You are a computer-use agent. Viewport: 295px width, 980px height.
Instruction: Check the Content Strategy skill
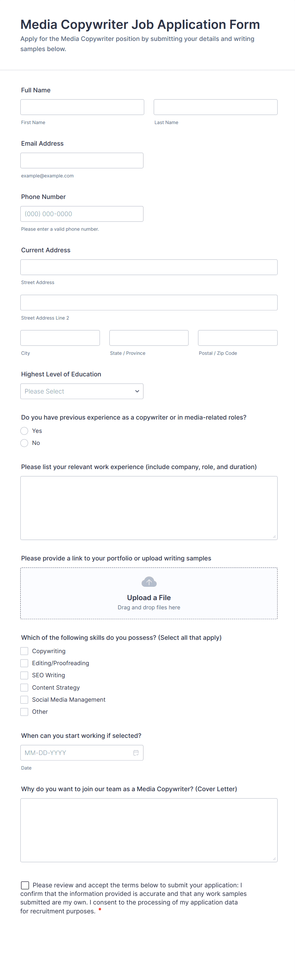pyautogui.click(x=24, y=687)
